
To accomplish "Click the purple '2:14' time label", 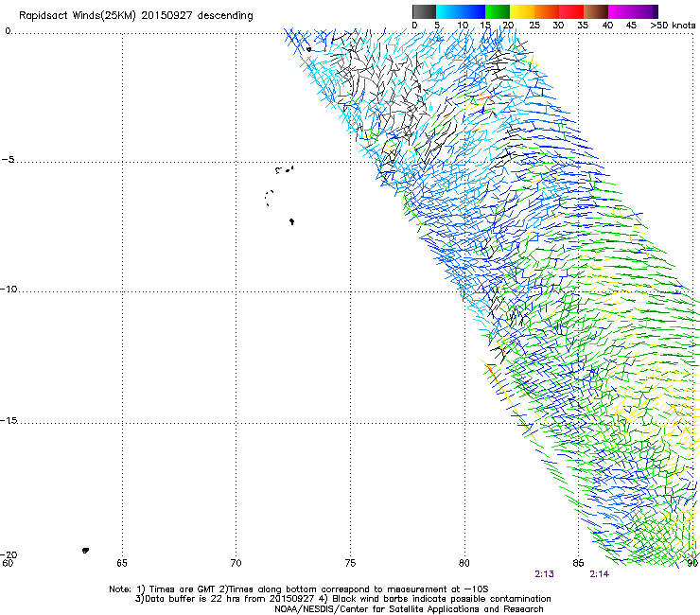I will (x=599, y=574).
